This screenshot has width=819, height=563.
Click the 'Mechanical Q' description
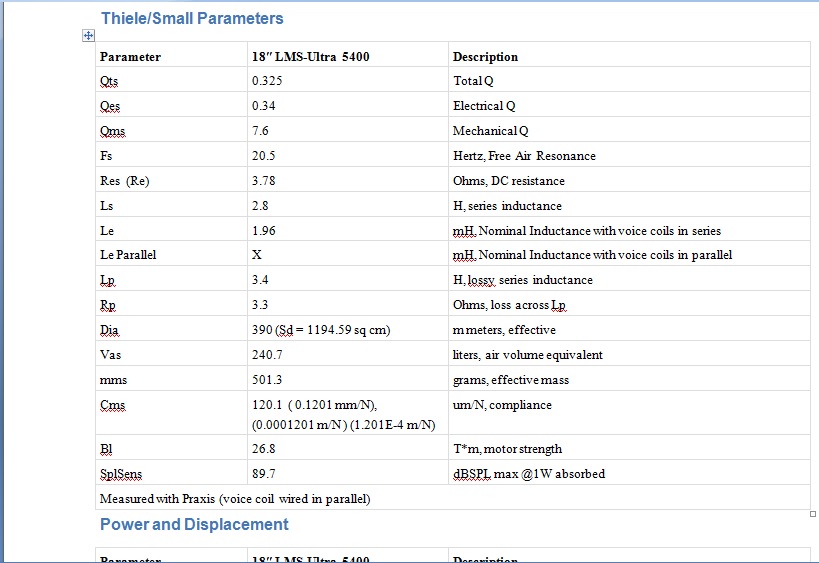click(490, 131)
